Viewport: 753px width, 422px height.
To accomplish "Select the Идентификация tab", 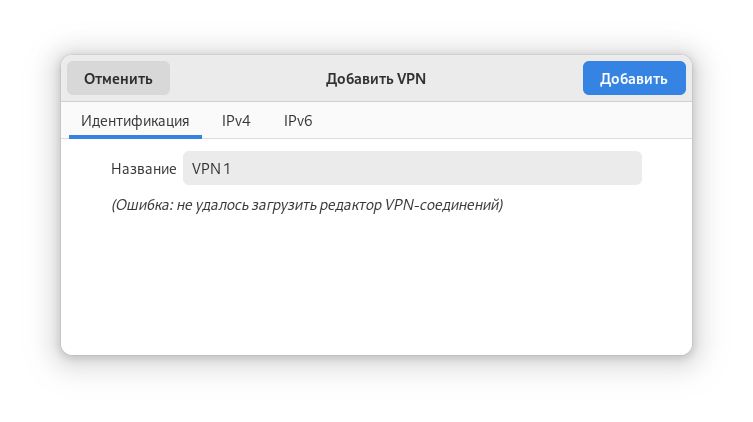I will [135, 121].
